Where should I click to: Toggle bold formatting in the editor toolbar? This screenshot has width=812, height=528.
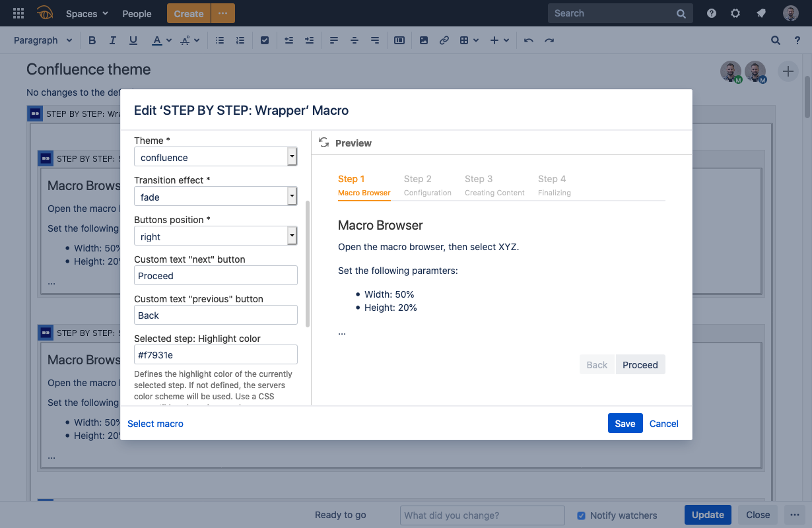pyautogui.click(x=92, y=40)
